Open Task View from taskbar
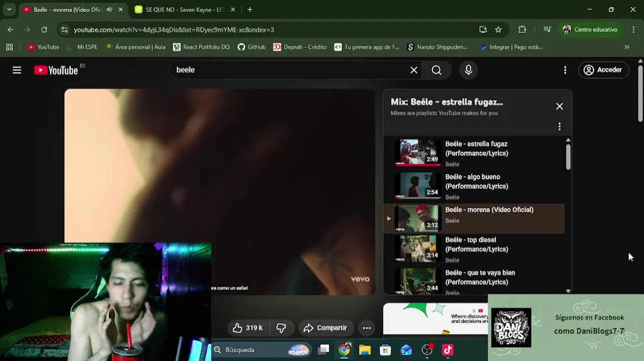Image resolution: width=644 pixels, height=361 pixels. 324,350
